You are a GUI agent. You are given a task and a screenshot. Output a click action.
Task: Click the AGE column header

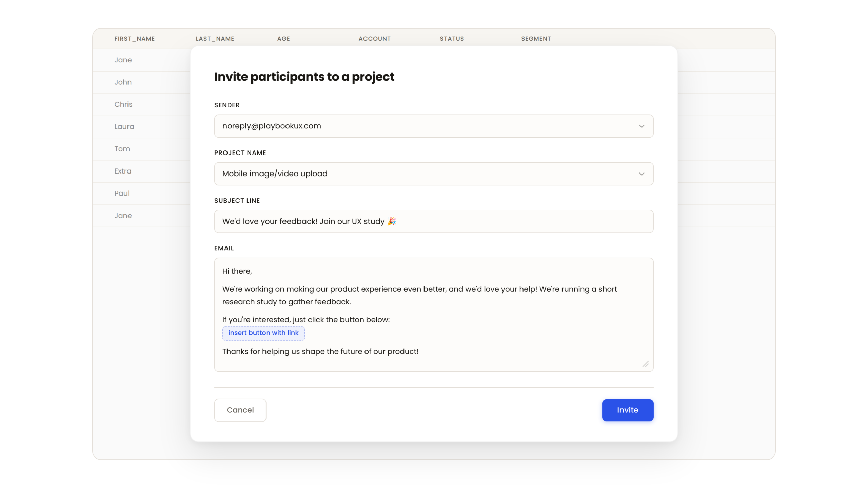click(283, 39)
